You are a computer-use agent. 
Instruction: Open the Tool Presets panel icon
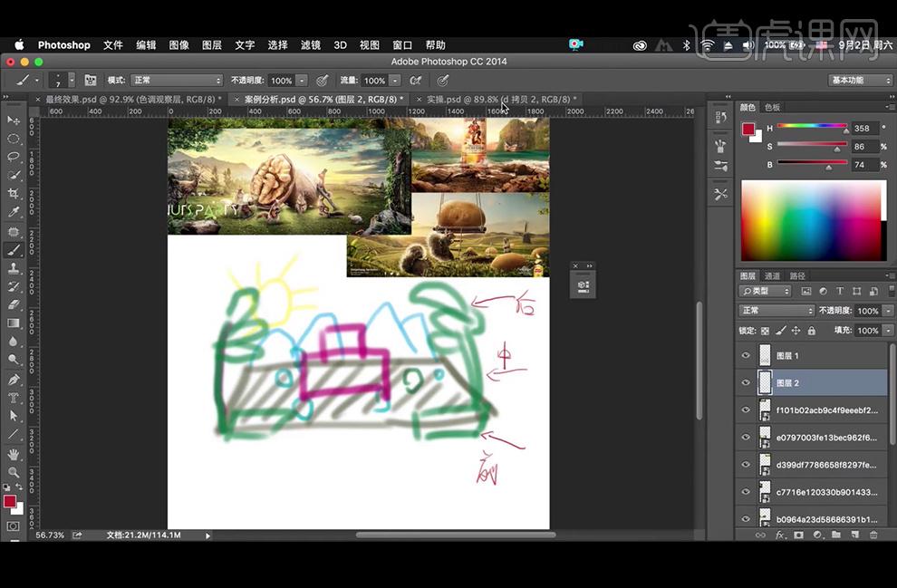point(721,195)
